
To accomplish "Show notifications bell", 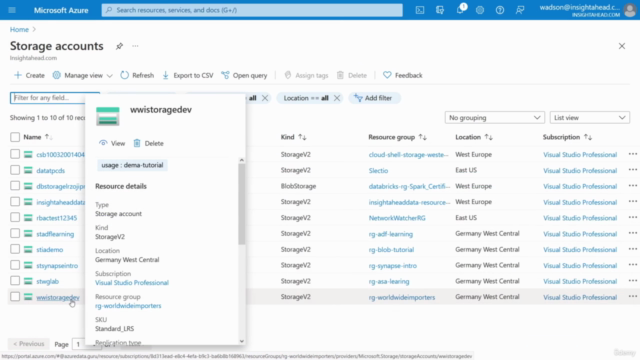I will pyautogui.click(x=460, y=10).
